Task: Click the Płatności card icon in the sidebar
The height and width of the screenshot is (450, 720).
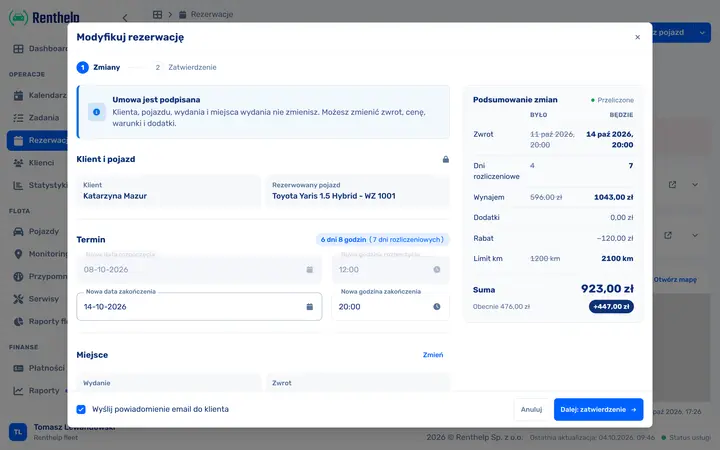Action: [18, 368]
